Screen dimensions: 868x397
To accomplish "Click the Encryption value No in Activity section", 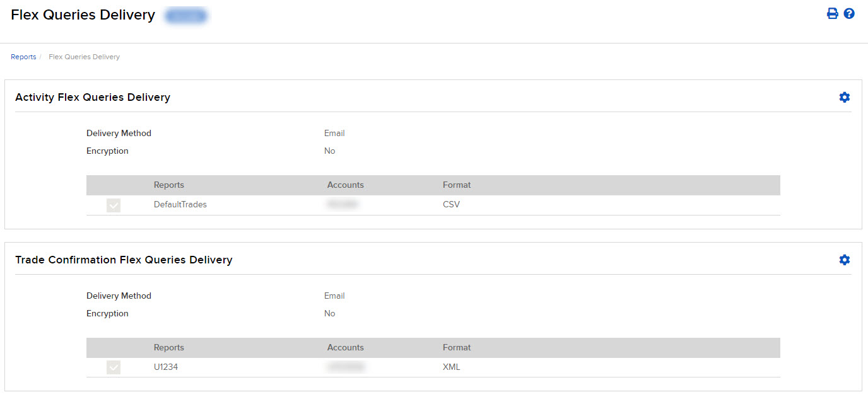I will pyautogui.click(x=329, y=151).
